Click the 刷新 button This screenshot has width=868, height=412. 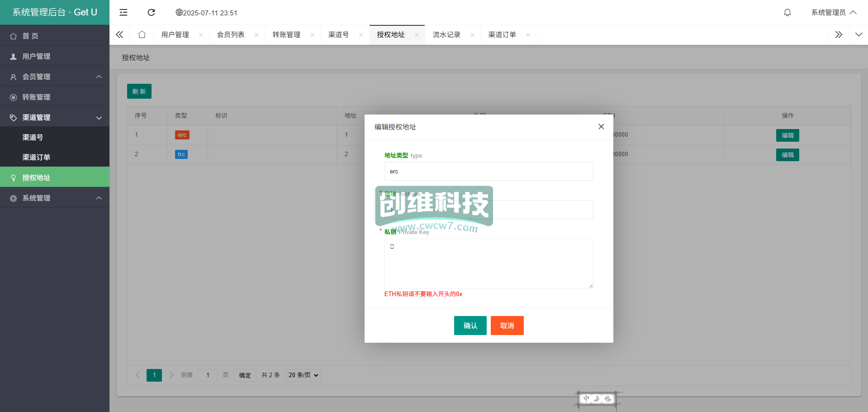(139, 91)
